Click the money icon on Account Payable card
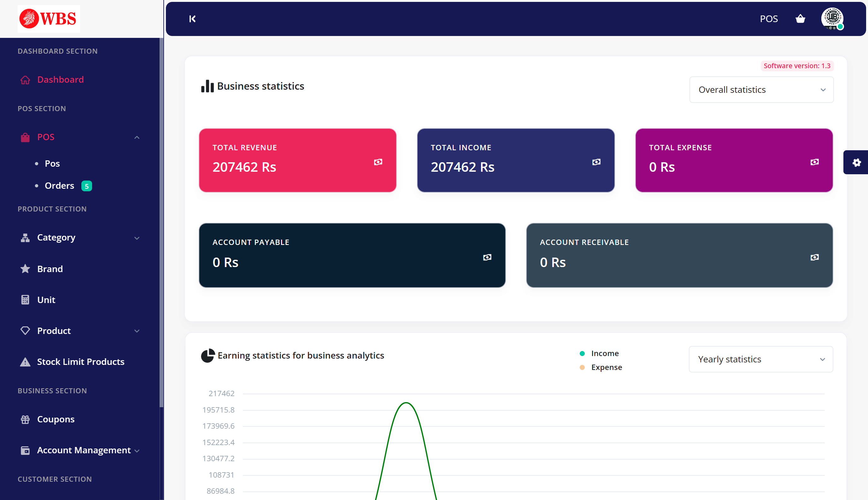Screen dimensions: 868x500 click(x=487, y=257)
